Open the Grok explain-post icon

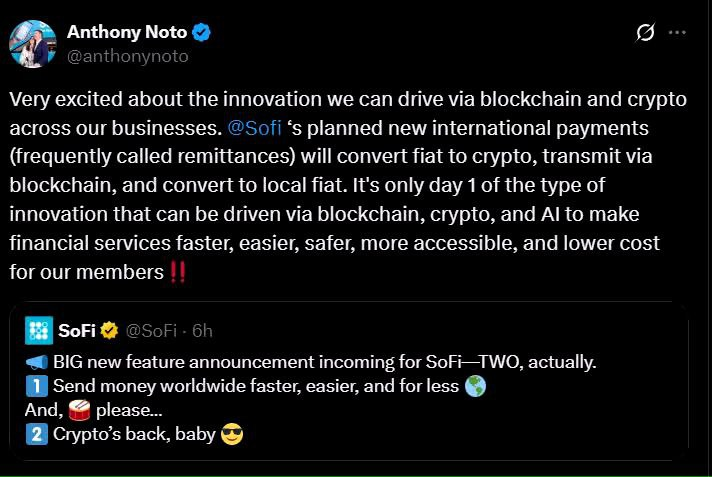pos(645,32)
